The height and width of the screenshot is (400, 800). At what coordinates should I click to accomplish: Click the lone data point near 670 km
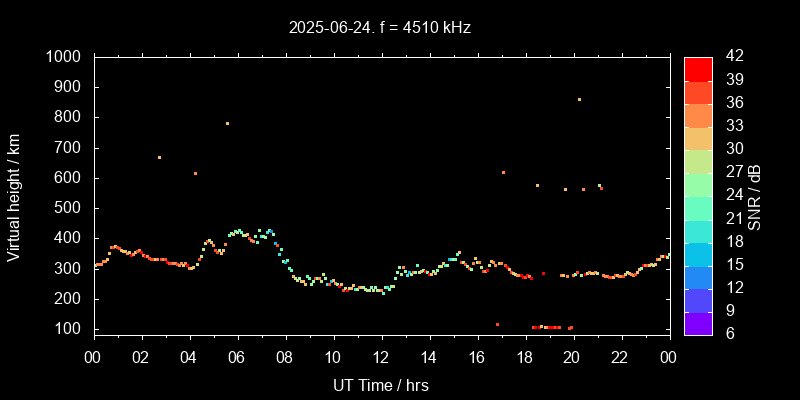tap(159, 157)
